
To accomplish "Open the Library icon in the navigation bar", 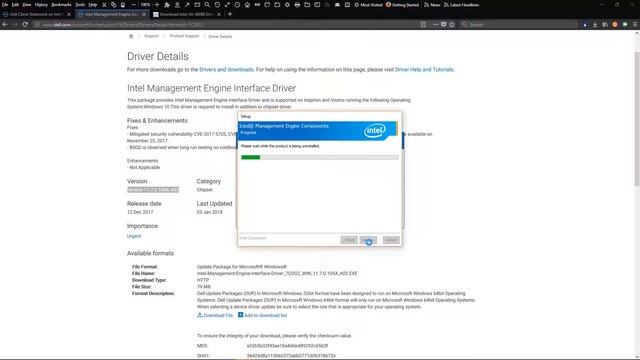I will pyautogui.click(x=605, y=24).
